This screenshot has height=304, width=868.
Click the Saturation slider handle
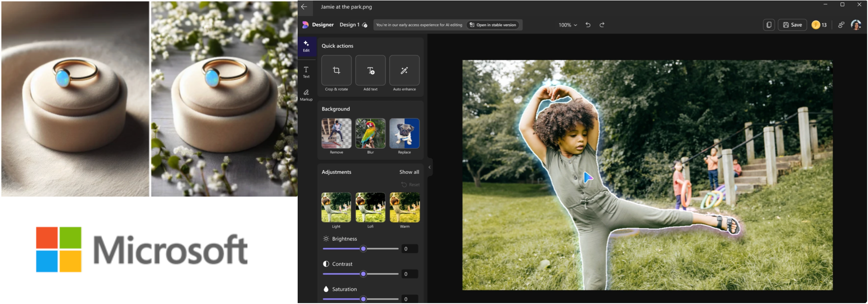pos(363,299)
